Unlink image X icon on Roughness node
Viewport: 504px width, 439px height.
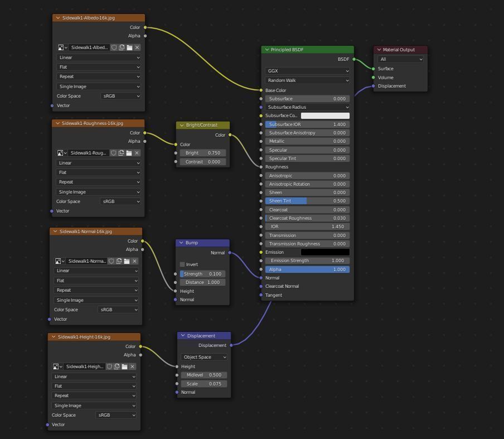[x=136, y=153]
